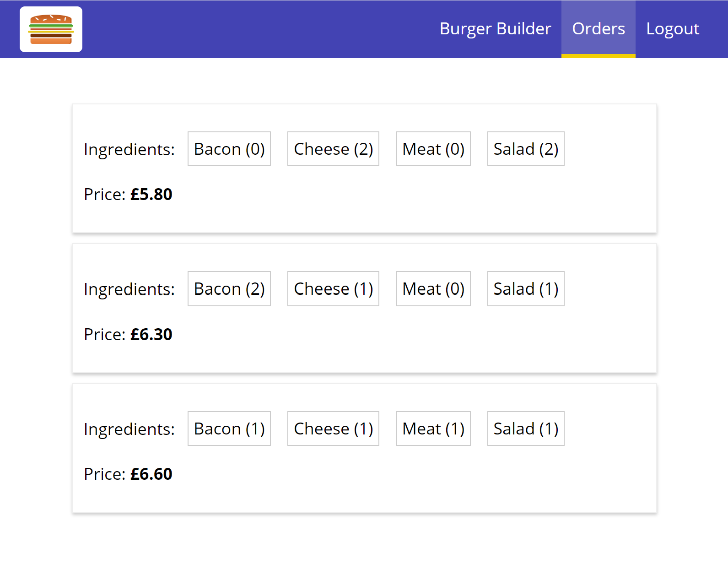Click Cheese (2) ingredient tag
Viewport: 728px width, 586px height.
click(x=333, y=149)
